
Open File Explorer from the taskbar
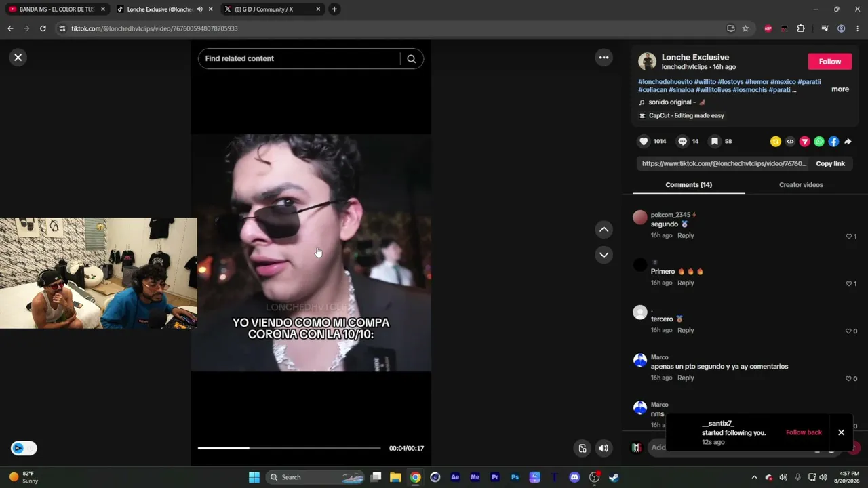tap(395, 477)
